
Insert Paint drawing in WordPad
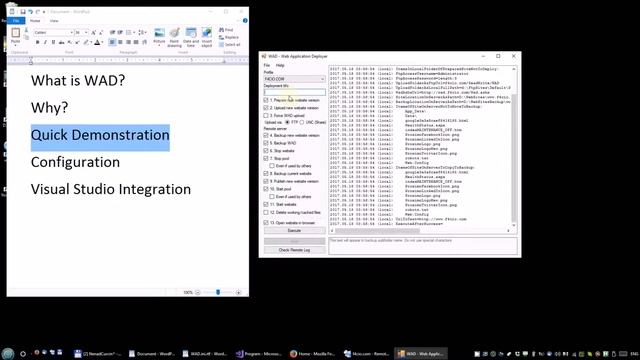174,37
